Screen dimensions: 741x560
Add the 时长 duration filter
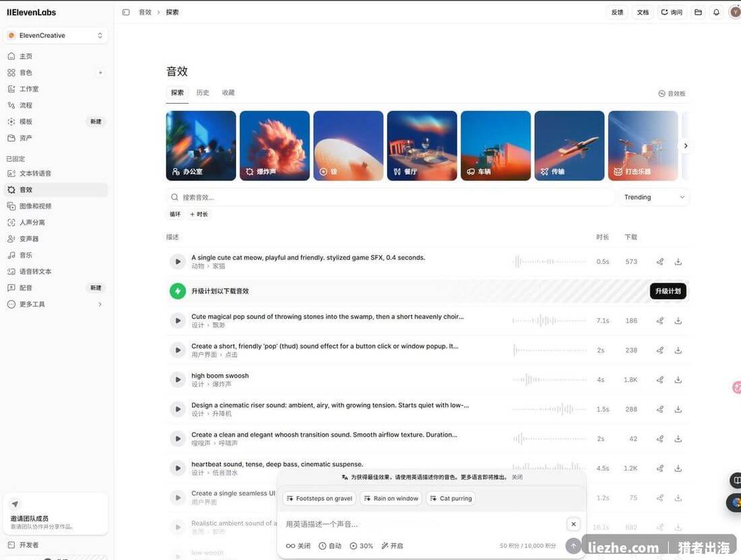coord(199,214)
